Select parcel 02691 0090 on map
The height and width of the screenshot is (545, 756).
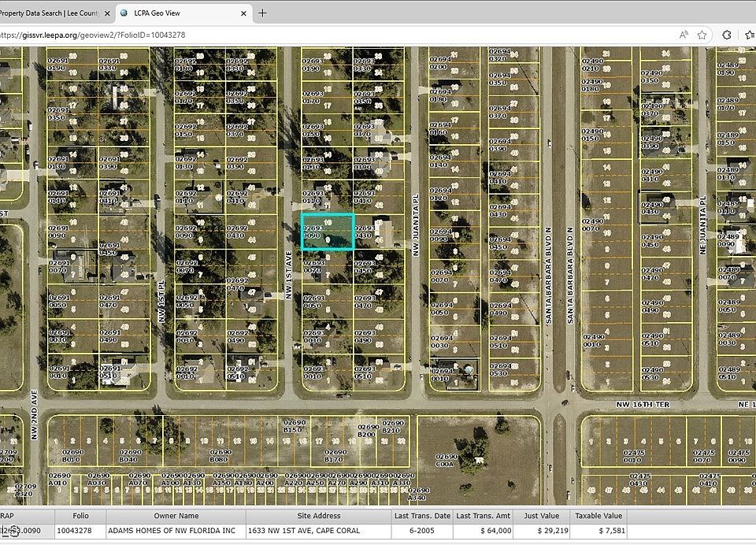72,232
